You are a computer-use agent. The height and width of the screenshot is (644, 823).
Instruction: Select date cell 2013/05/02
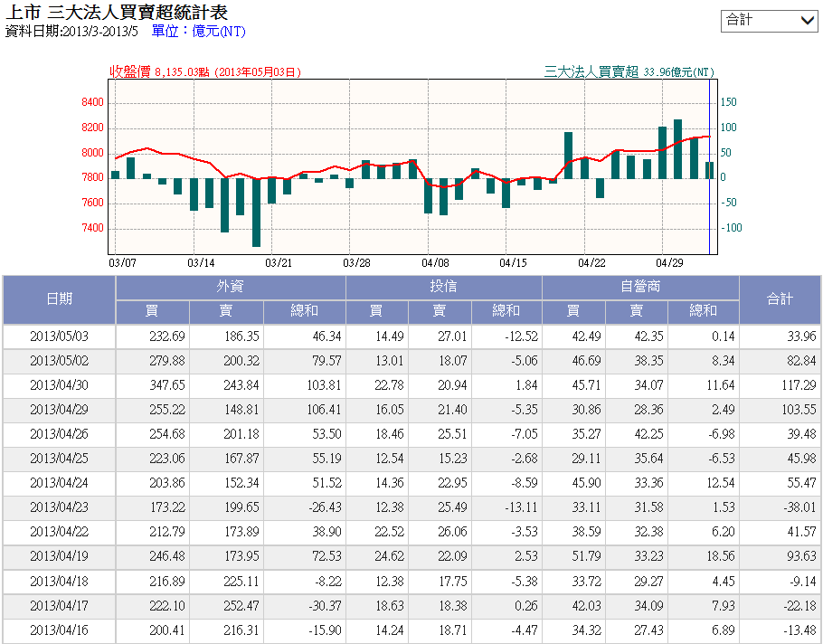coord(60,361)
